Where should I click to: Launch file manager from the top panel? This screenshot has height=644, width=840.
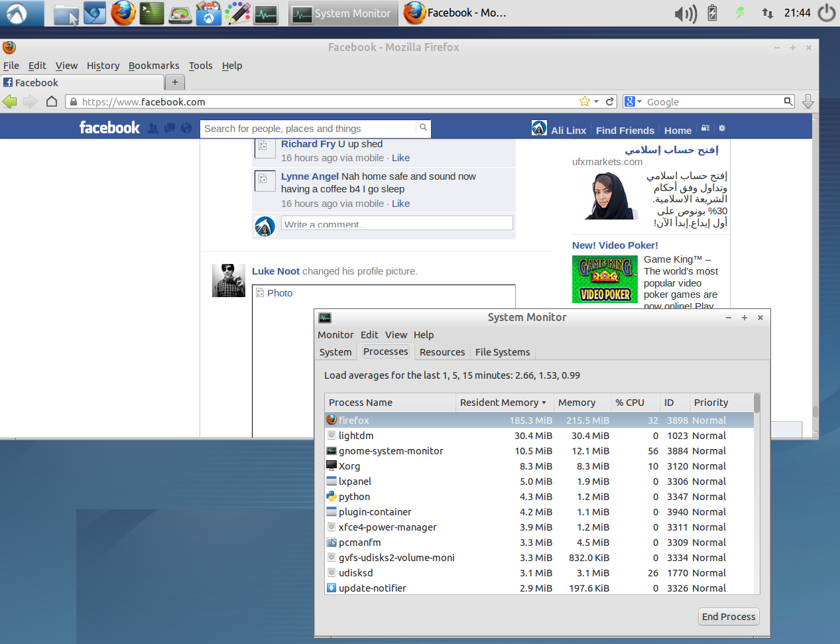tap(66, 13)
